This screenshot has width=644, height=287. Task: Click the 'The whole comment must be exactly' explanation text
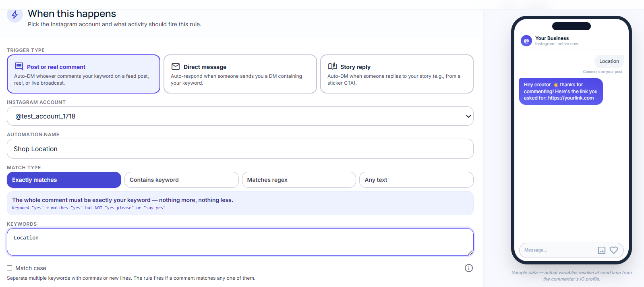click(x=122, y=200)
